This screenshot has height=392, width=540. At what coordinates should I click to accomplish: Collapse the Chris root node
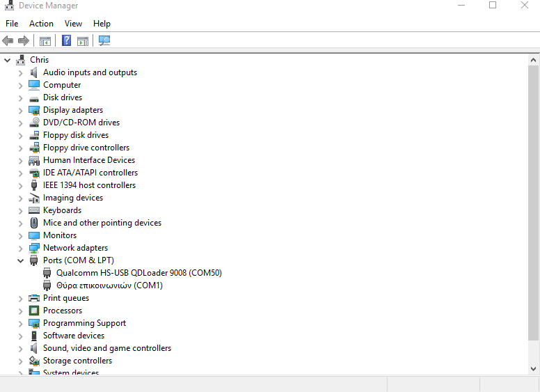pyautogui.click(x=7, y=61)
